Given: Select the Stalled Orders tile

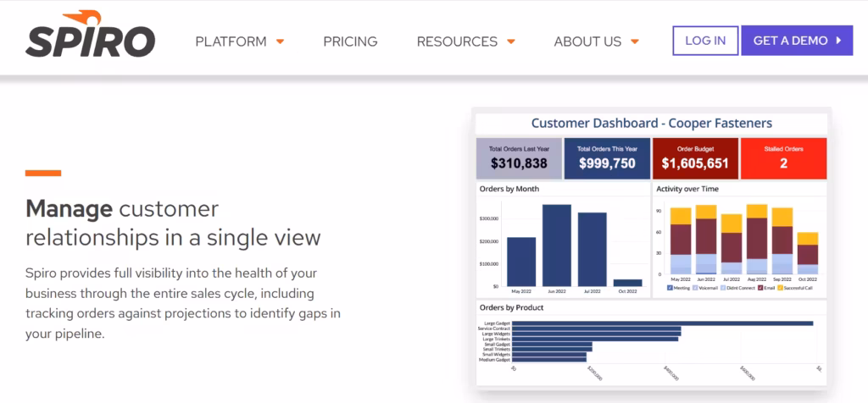Looking at the screenshot, I should 783,158.
